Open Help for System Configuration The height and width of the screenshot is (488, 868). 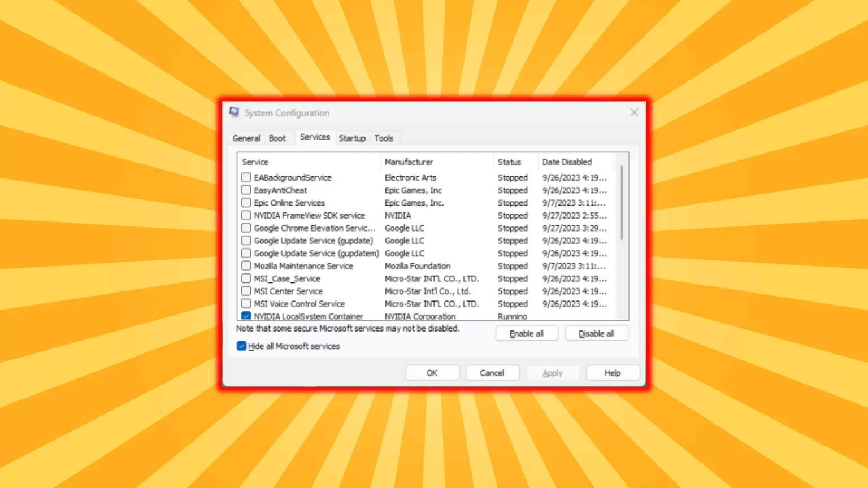(613, 373)
